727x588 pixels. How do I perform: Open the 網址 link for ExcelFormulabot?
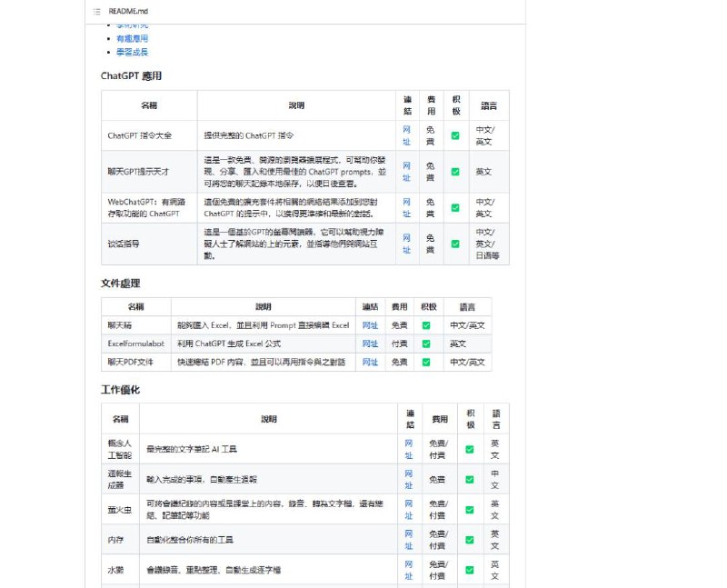(371, 344)
